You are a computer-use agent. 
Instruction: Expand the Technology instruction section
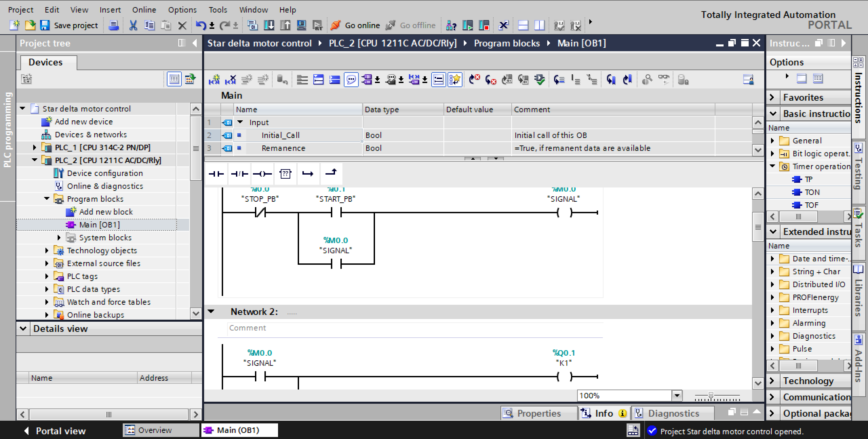click(x=772, y=381)
